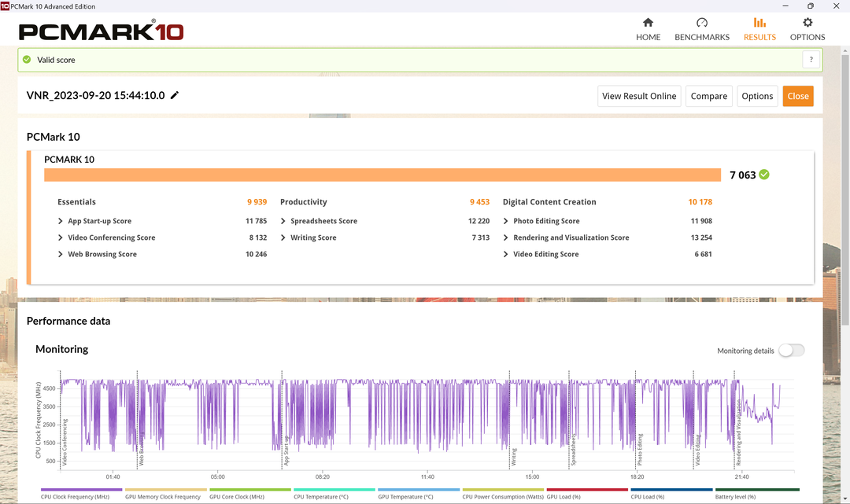Image resolution: width=850 pixels, height=504 pixels.
Task: Select the Results bar chart icon
Action: click(759, 23)
